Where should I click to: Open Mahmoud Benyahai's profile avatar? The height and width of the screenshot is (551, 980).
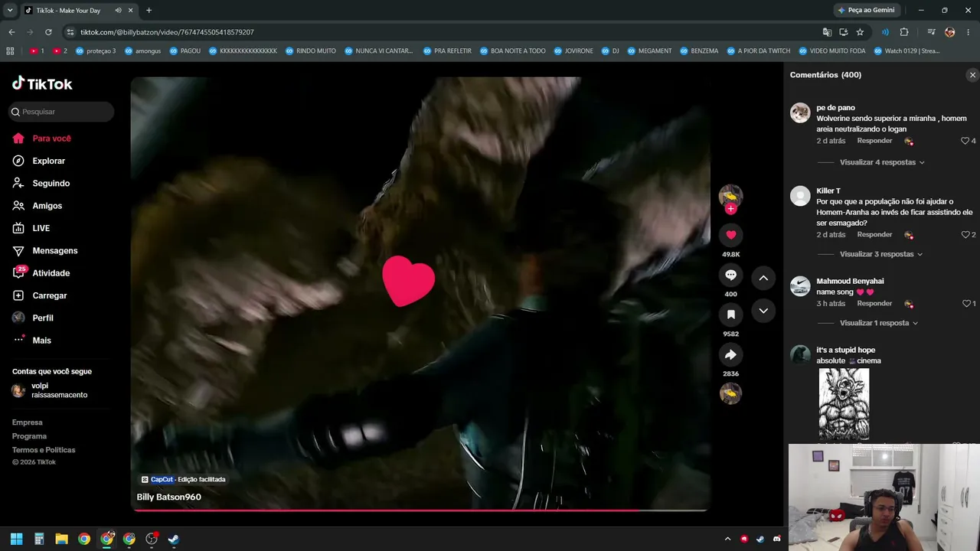[x=800, y=286]
